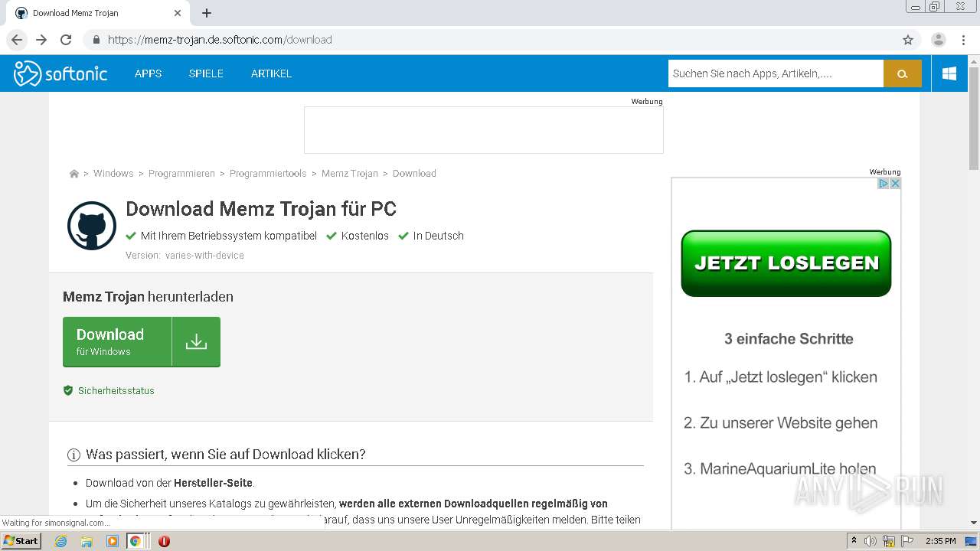Open the network tray icon

[889, 541]
